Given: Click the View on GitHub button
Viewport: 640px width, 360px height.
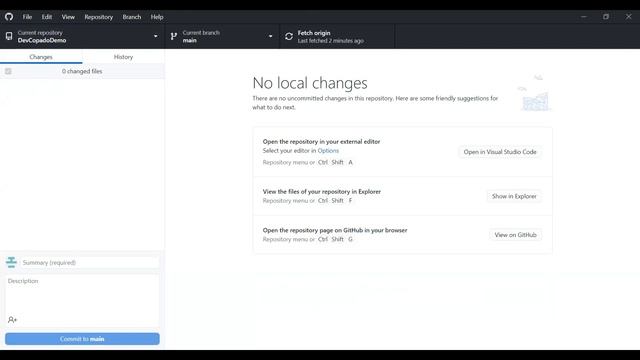Looking at the screenshot, I should tap(515, 235).
